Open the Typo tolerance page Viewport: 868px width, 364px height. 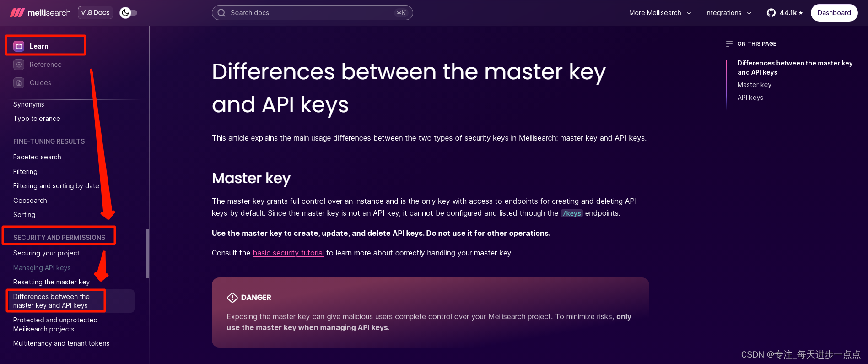37,119
